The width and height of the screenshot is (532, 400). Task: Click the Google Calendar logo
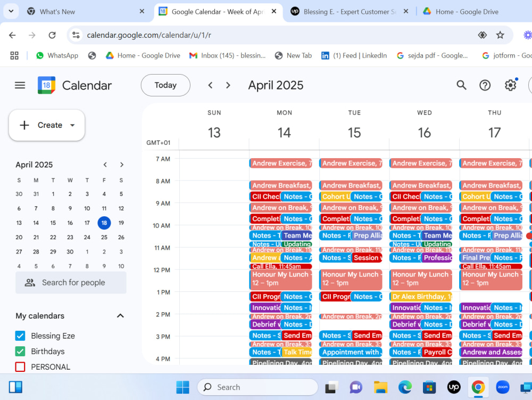click(x=46, y=85)
